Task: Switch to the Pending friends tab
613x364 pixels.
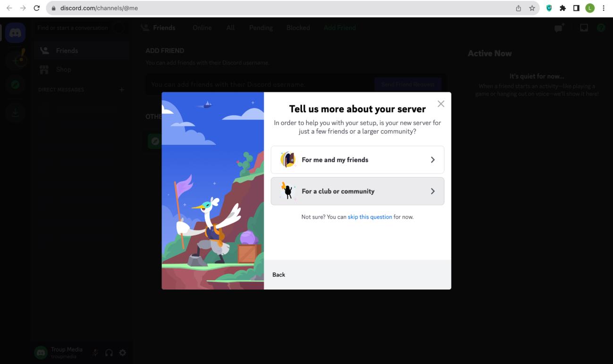Action: pyautogui.click(x=261, y=28)
